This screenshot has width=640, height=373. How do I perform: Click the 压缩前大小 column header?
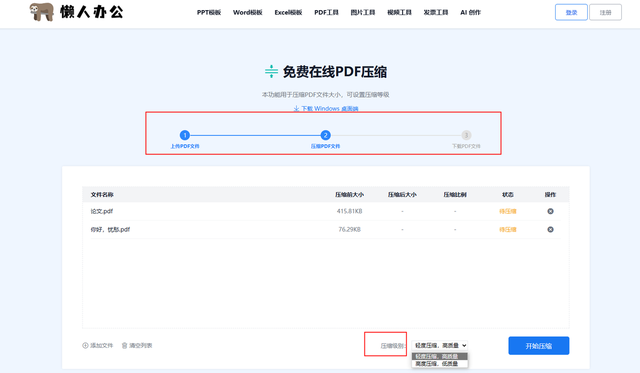[349, 194]
